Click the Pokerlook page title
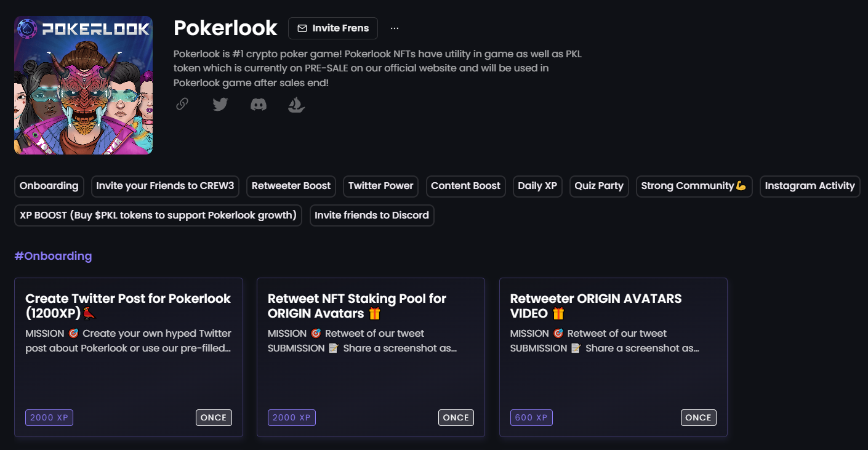This screenshot has width=868, height=450. pyautogui.click(x=225, y=28)
